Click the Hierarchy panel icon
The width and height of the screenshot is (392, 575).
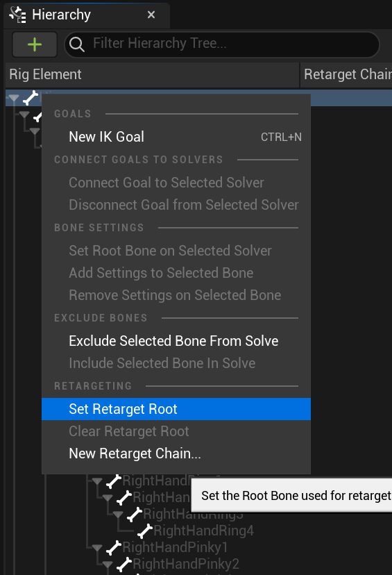17,15
